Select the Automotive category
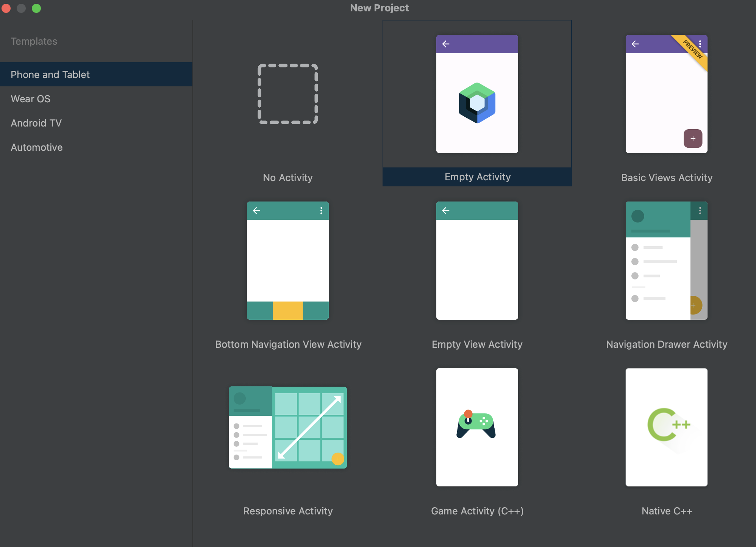Screen dimensions: 756x547 pyautogui.click(x=36, y=147)
